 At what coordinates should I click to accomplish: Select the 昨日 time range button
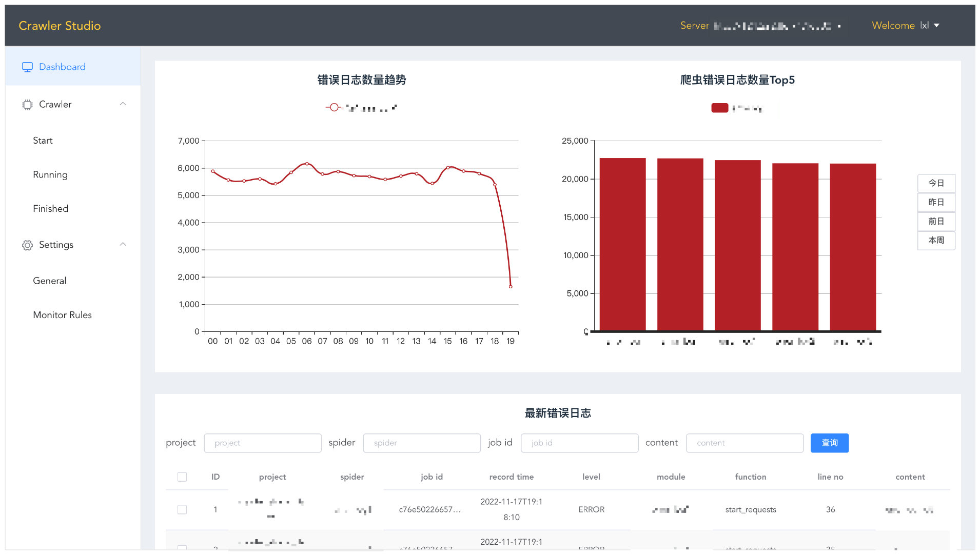[x=936, y=202]
